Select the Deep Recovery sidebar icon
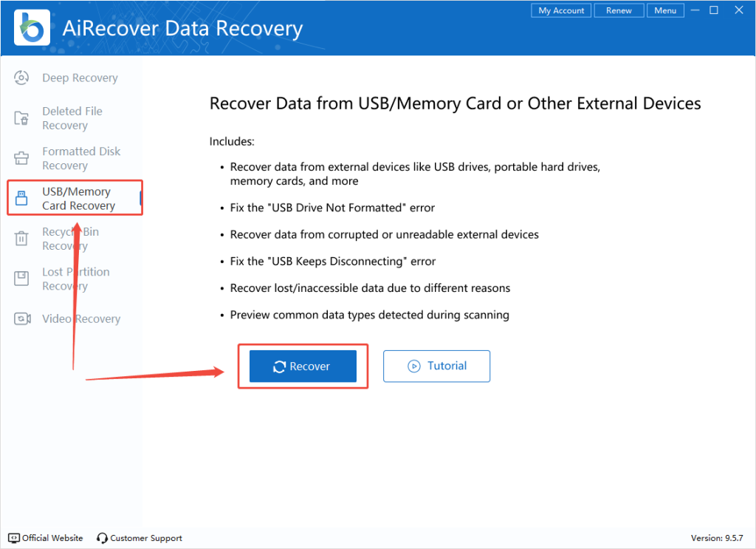The image size is (756, 549). click(21, 78)
